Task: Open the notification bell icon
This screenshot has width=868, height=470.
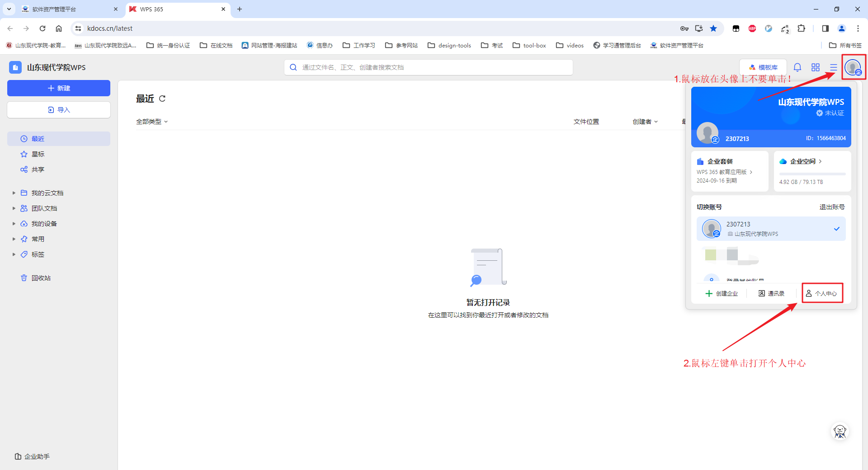Action: point(797,67)
